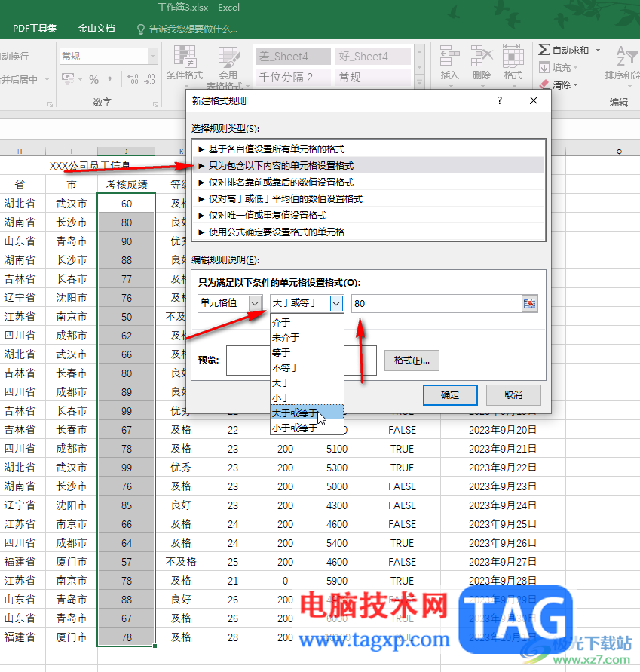
Task: Choose 小于或等于 option in list
Action: coord(307,428)
